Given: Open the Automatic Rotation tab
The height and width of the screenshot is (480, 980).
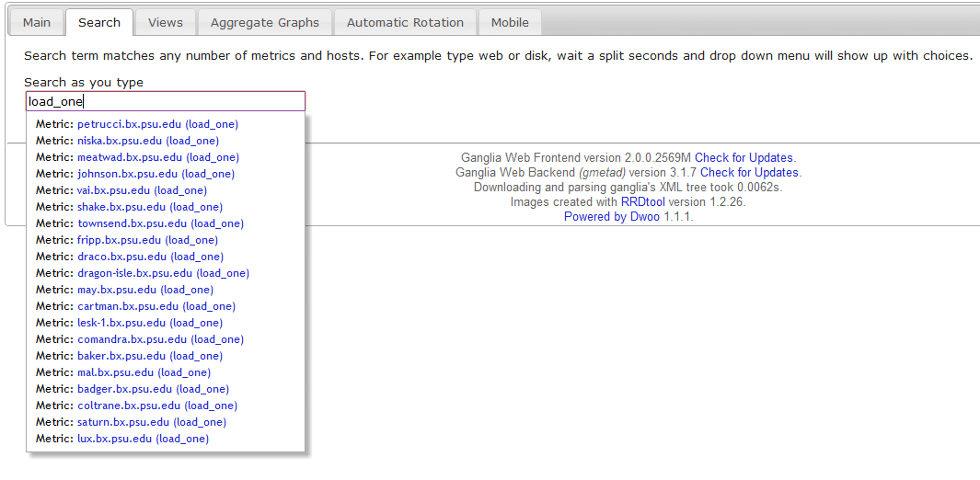Looking at the screenshot, I should coord(406,23).
